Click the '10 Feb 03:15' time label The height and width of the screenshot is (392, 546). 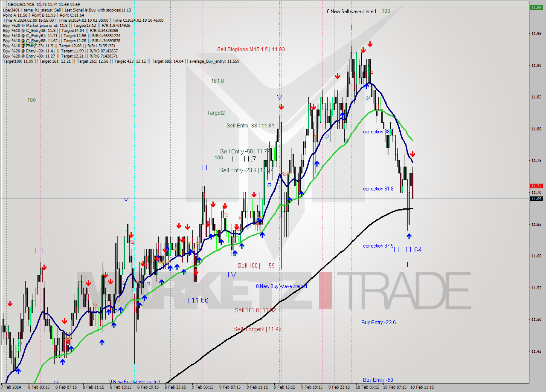[x=367, y=388]
